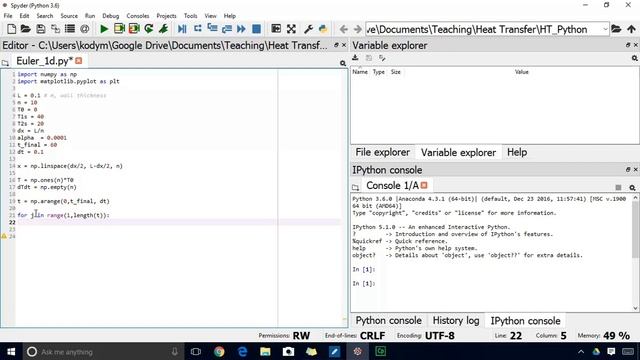Open the Consoles menu
The height and width of the screenshot is (360, 640).
coord(138,16)
